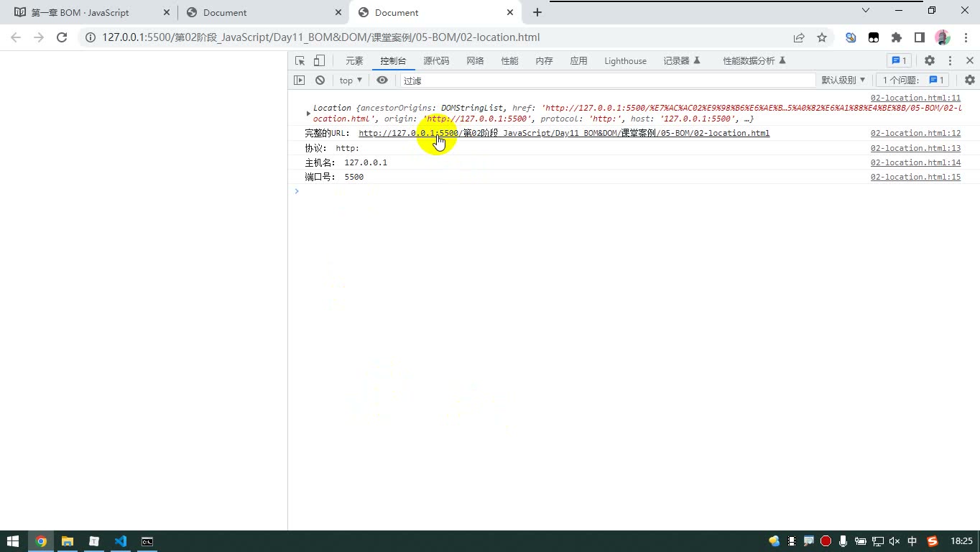Image resolution: width=980 pixels, height=552 pixels.
Task: Open the Lighthouse tab
Action: click(625, 61)
